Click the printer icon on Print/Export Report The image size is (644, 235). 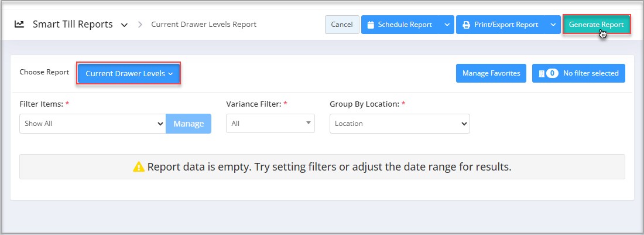tap(466, 25)
